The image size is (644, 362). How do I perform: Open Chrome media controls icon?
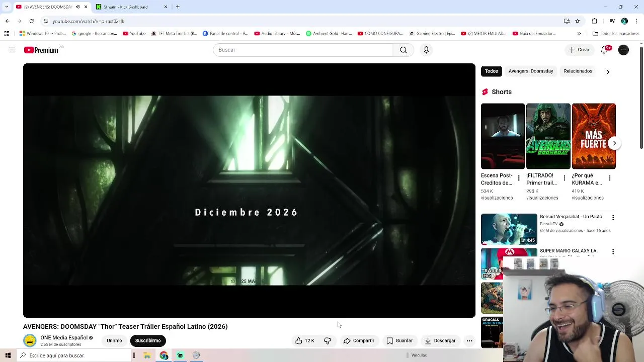[x=612, y=21]
